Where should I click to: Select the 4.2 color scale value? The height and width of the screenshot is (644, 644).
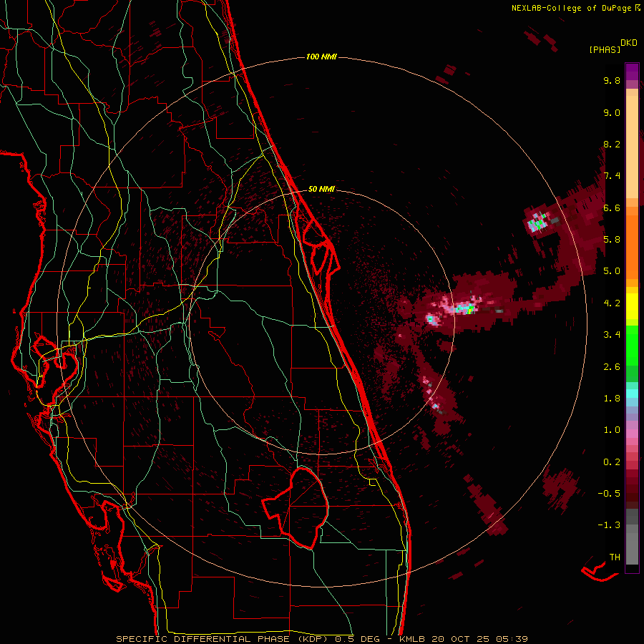pos(612,303)
